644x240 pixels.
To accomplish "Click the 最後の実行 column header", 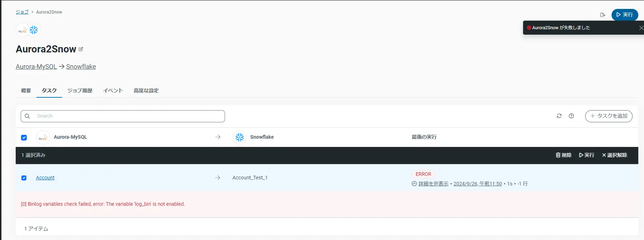I will click(x=424, y=137).
